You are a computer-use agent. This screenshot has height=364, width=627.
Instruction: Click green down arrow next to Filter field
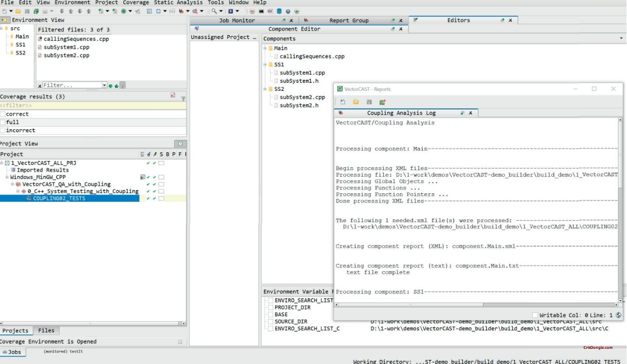click(x=111, y=86)
